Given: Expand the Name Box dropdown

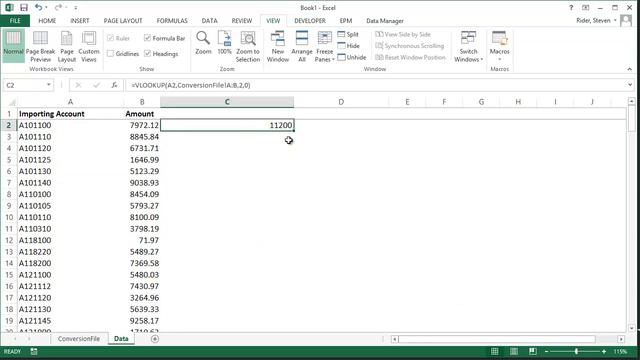Looking at the screenshot, I should click(x=49, y=85).
